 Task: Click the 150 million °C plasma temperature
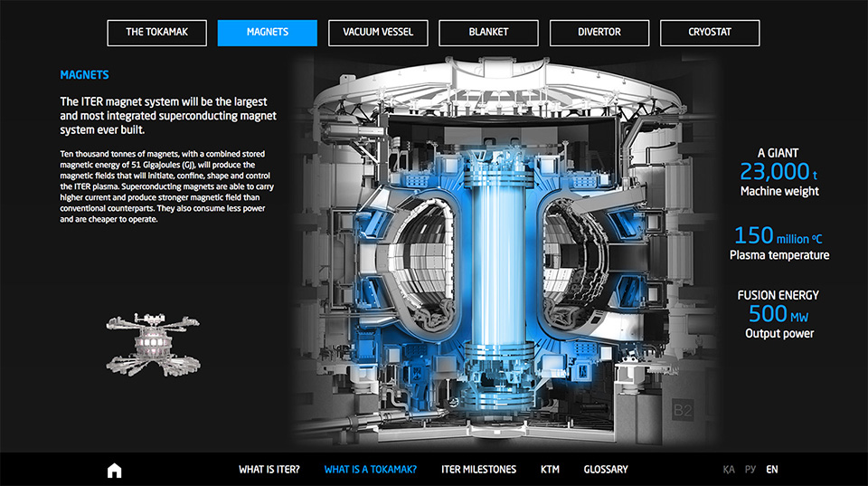click(778, 236)
